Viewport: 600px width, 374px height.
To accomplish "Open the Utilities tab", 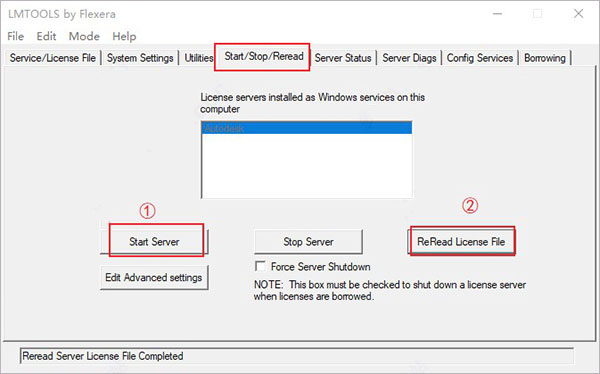I will 199,58.
